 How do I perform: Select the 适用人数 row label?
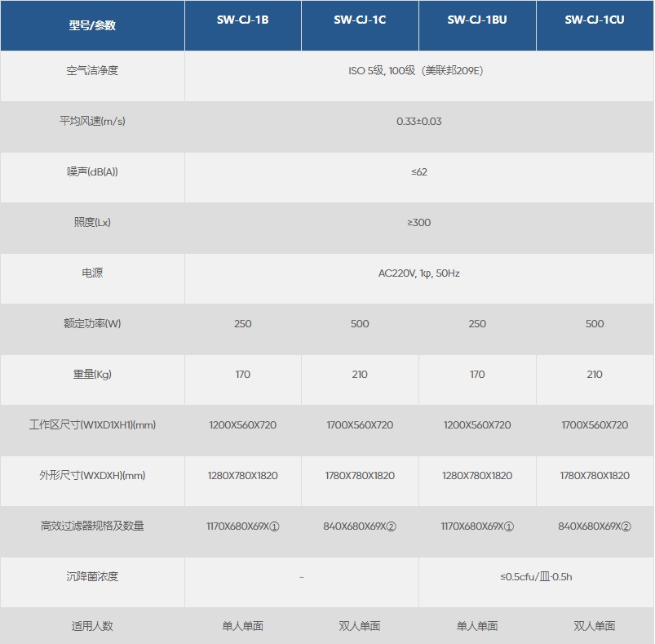92,626
